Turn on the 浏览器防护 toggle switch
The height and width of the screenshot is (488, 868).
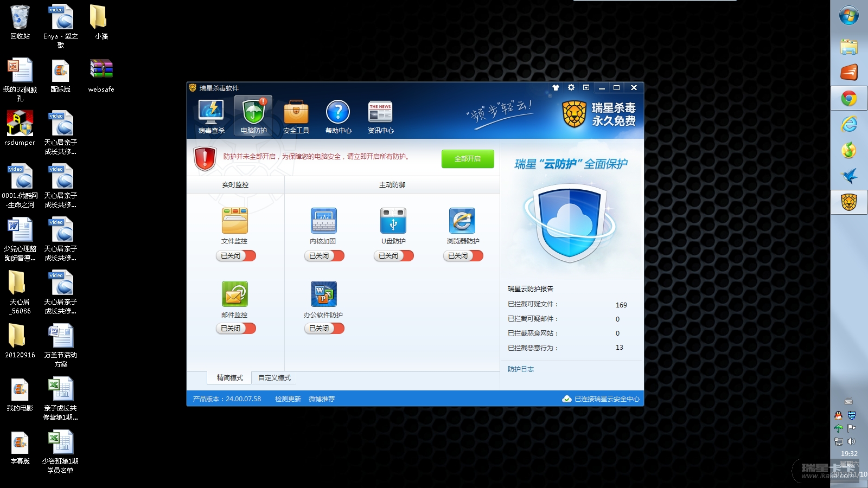[x=463, y=255]
